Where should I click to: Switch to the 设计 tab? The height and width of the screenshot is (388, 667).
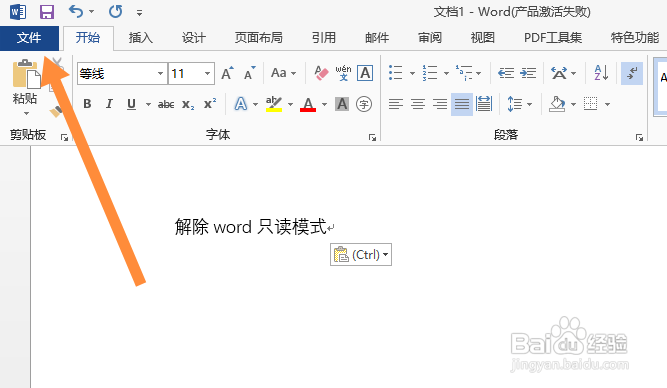[x=194, y=38]
